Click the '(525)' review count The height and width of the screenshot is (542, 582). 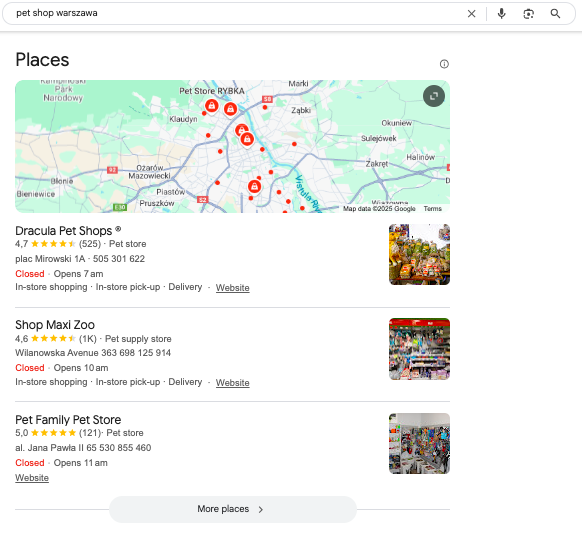[x=90, y=244]
